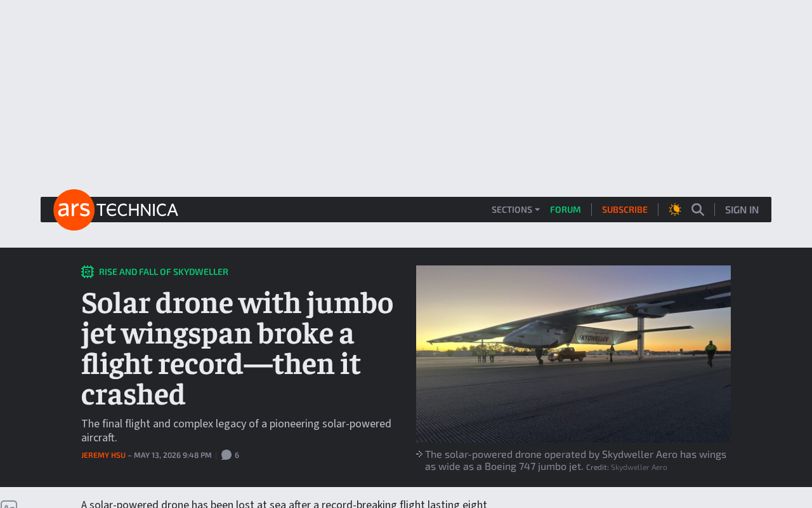The width and height of the screenshot is (812, 508).
Task: Click the article headline about the solar drone
Action: click(238, 349)
